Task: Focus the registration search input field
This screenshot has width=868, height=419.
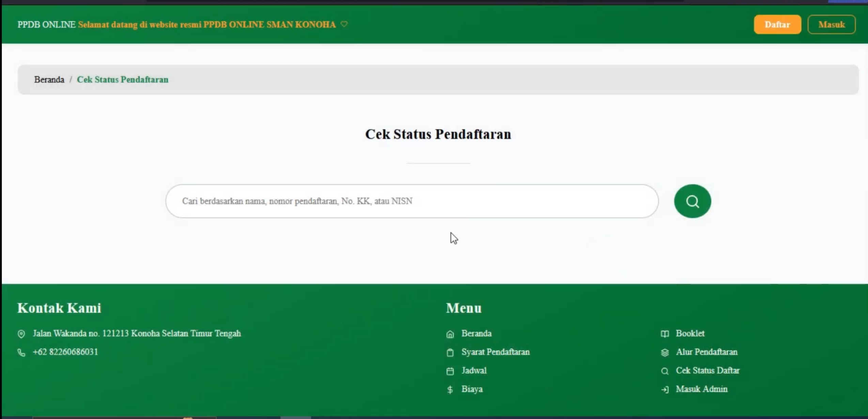Action: pos(412,201)
